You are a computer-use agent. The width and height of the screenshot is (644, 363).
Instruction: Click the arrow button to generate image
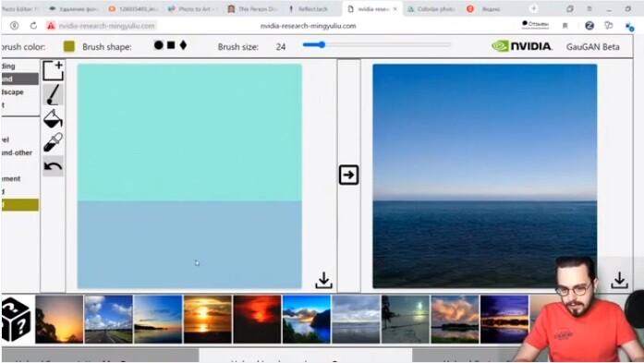click(x=348, y=175)
